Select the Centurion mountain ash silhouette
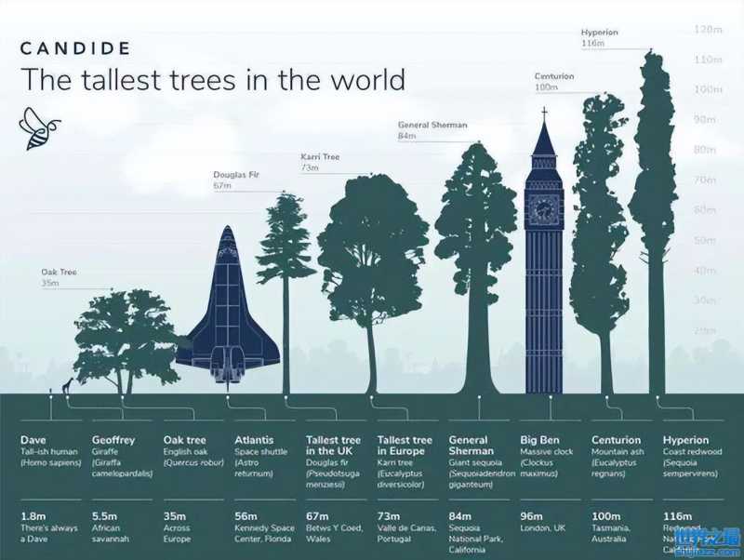 (598, 233)
